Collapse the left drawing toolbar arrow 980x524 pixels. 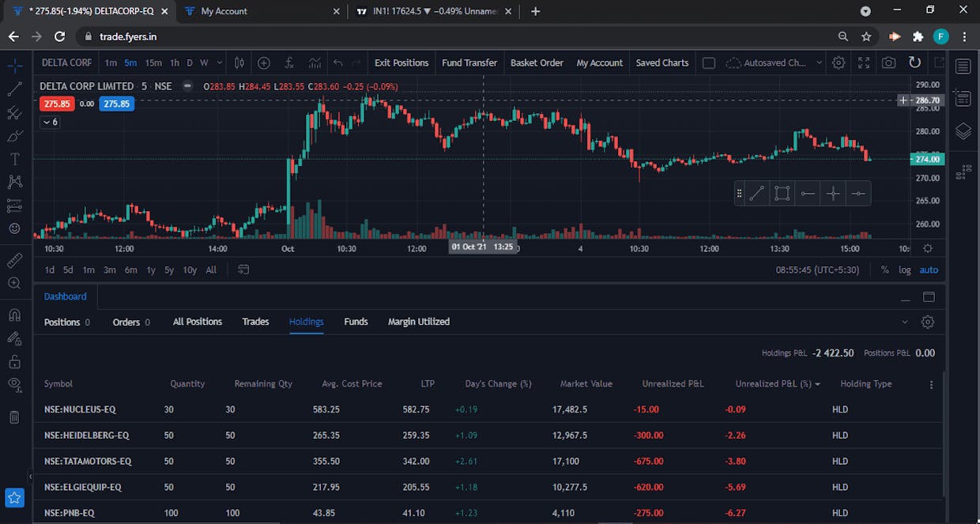(x=31, y=477)
